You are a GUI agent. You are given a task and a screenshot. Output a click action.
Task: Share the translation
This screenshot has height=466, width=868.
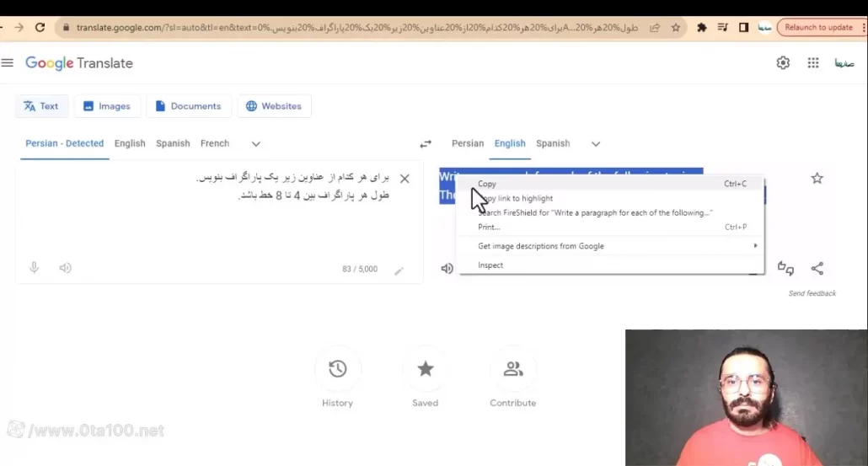coord(817,269)
